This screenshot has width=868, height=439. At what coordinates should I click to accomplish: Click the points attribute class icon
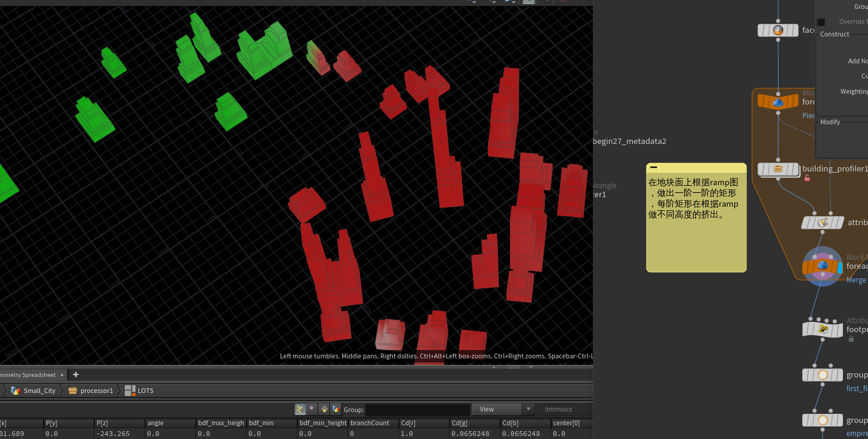(300, 409)
